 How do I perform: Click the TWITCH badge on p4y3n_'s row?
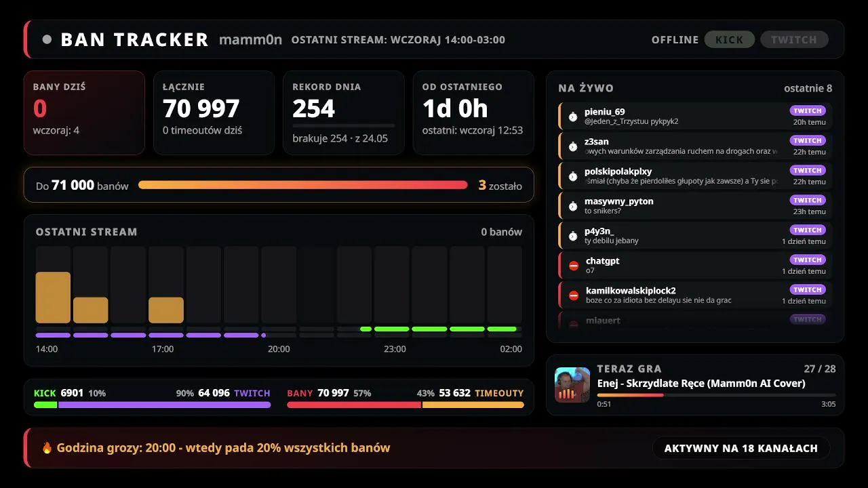click(808, 230)
